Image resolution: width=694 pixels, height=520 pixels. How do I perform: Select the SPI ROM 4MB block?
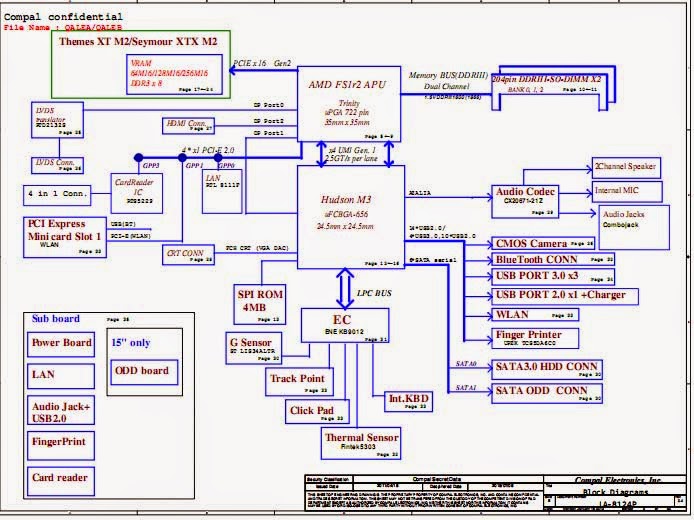pos(260,304)
